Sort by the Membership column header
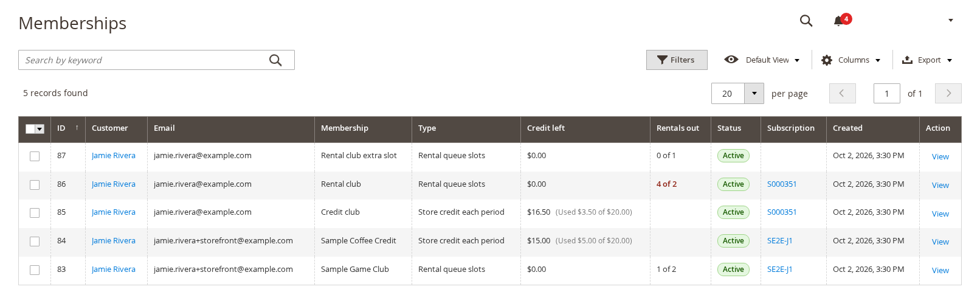 (x=364, y=128)
